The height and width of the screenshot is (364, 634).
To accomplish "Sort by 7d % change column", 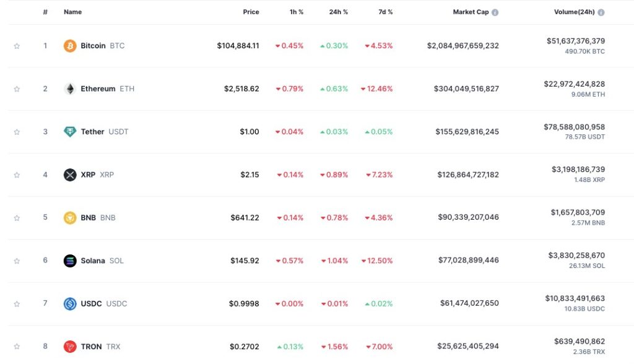I will tap(385, 12).
